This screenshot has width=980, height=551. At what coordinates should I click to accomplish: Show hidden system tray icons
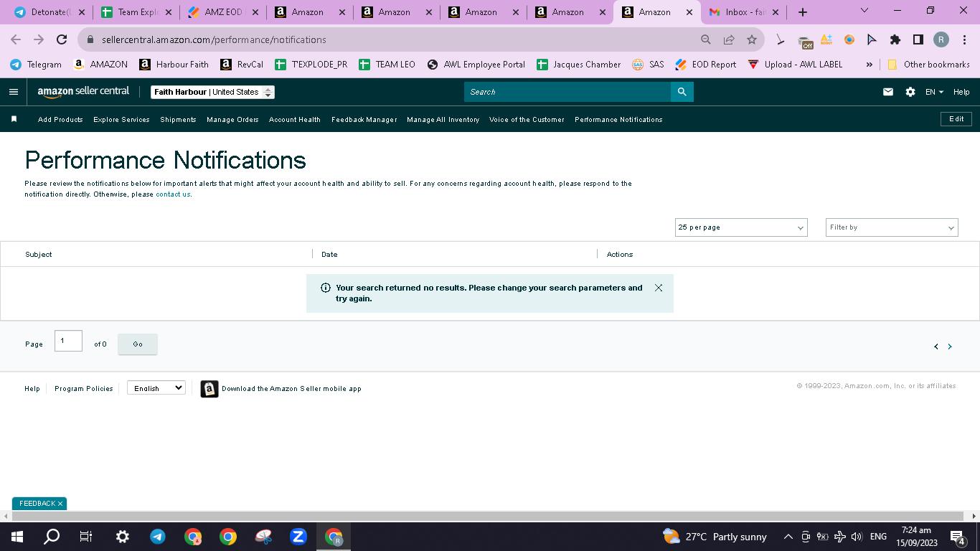[788, 537]
